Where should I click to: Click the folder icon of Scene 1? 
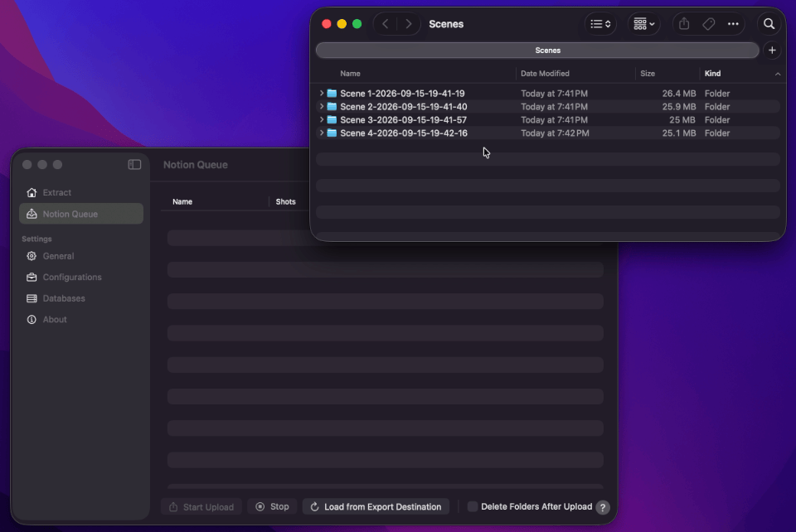(332, 94)
